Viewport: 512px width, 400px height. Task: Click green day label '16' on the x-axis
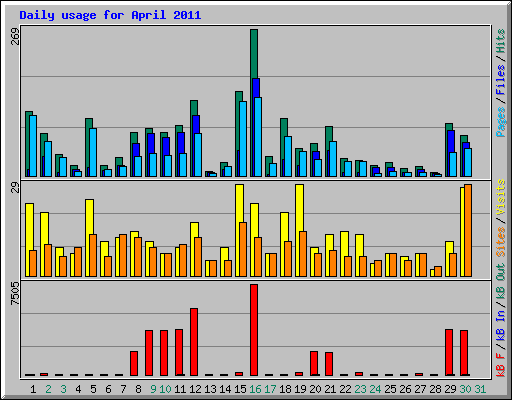pos(255,389)
